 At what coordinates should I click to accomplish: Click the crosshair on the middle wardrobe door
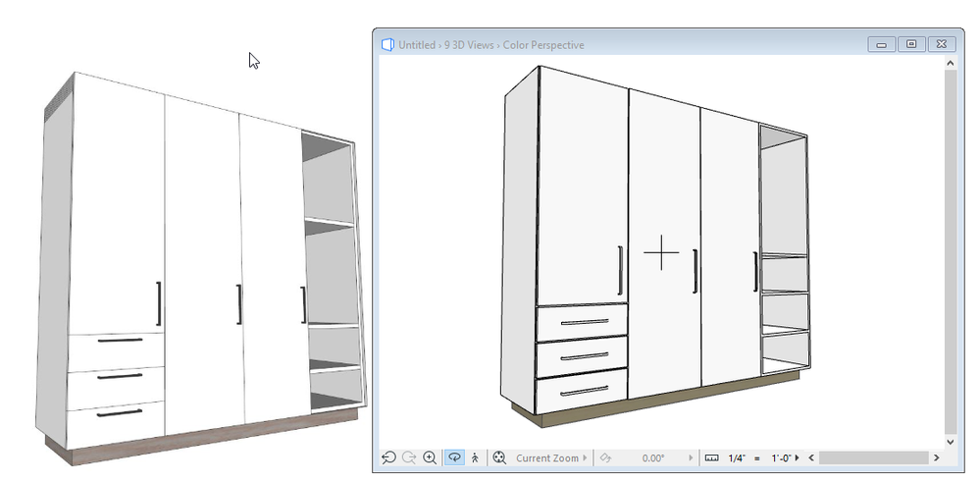661,252
